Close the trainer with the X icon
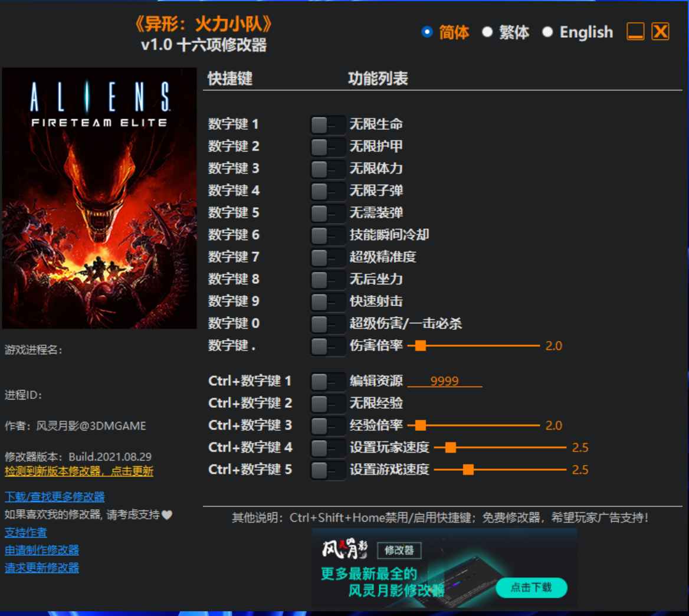This screenshot has width=689, height=616. [x=660, y=32]
